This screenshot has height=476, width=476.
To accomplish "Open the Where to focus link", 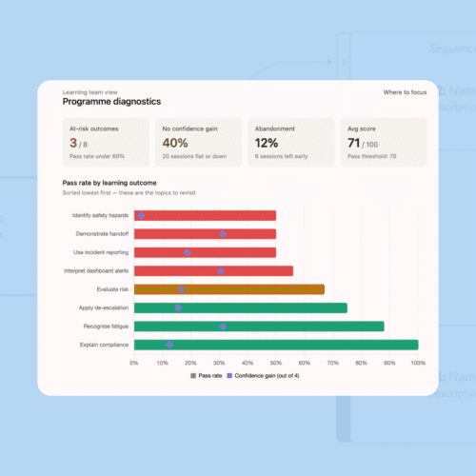I will [405, 92].
